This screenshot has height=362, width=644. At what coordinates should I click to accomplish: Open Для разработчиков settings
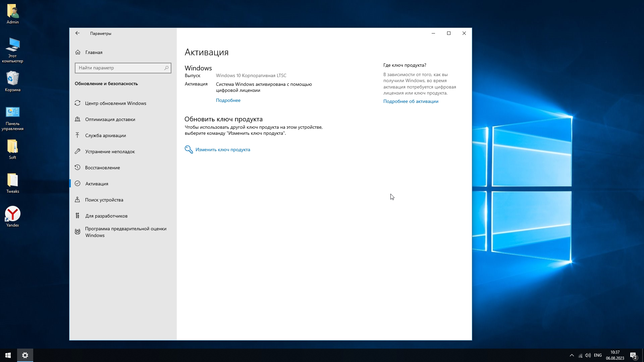[x=106, y=216]
